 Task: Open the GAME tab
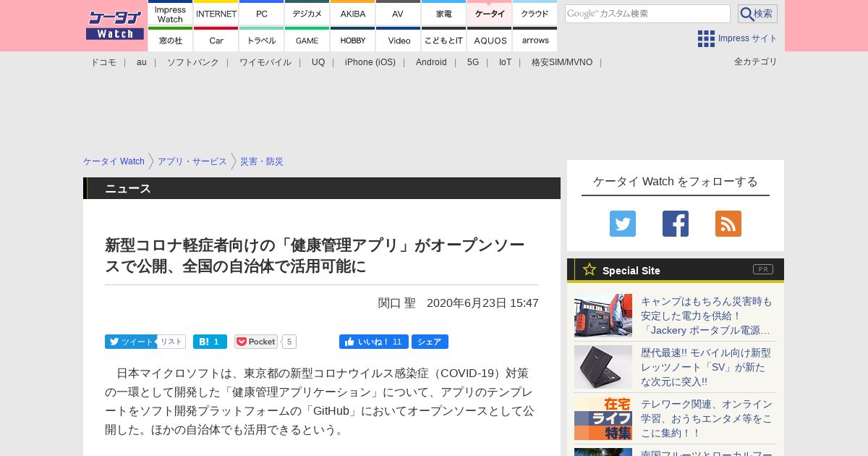click(307, 39)
